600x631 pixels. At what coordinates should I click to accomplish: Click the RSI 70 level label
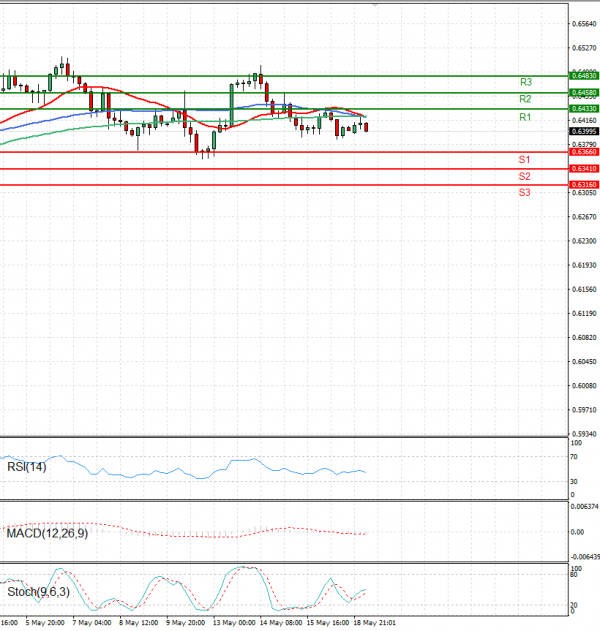point(574,457)
